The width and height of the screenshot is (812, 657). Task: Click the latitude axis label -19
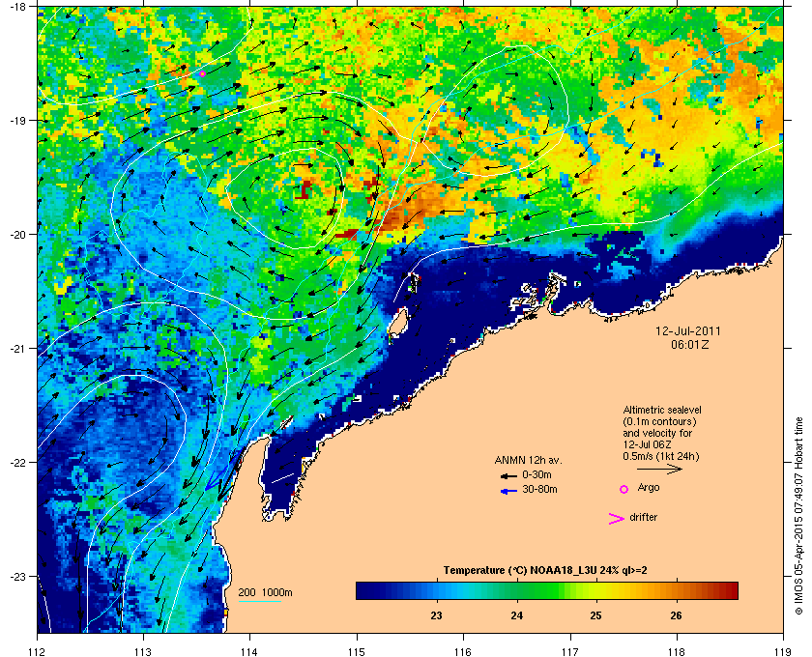point(18,120)
